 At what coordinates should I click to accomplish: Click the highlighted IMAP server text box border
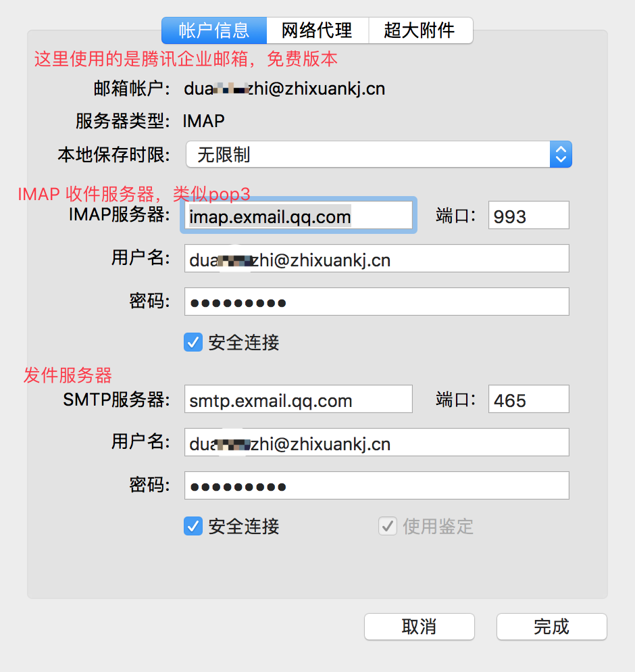(x=297, y=201)
